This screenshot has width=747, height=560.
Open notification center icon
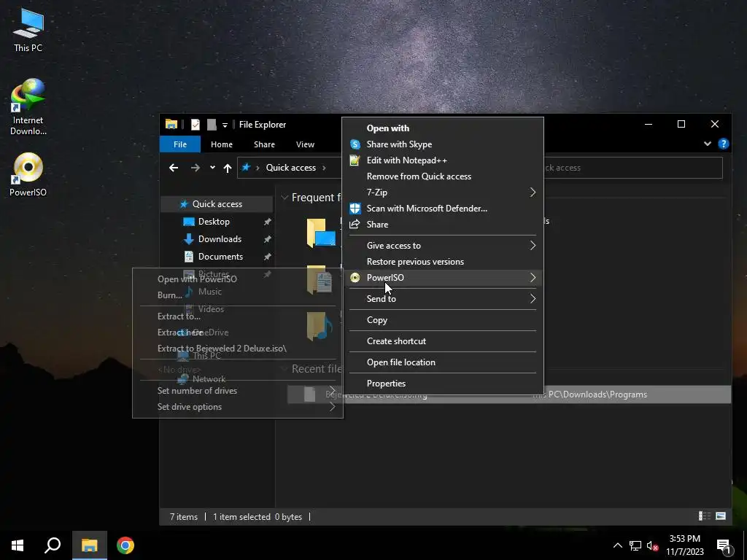[x=724, y=546]
